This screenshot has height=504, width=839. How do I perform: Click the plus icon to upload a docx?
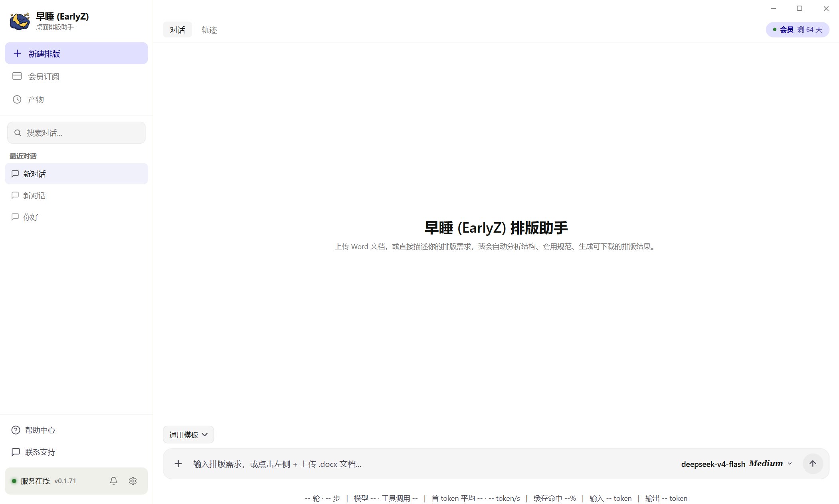[x=178, y=464]
